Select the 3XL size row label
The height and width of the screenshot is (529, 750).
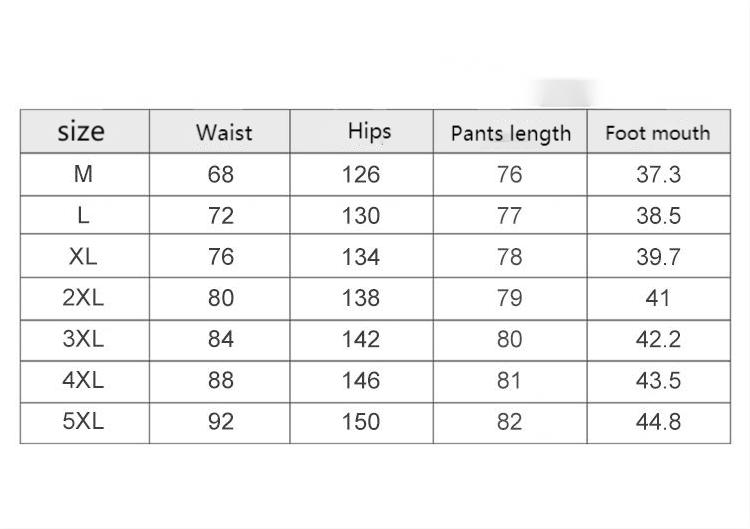click(x=83, y=338)
